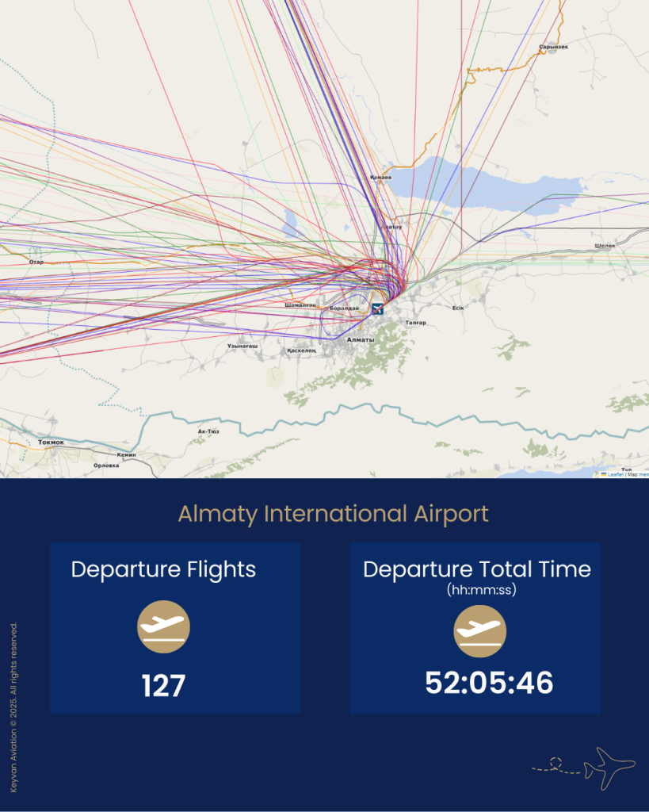Click the Departure Flights airplane takeoff icon

point(164,626)
